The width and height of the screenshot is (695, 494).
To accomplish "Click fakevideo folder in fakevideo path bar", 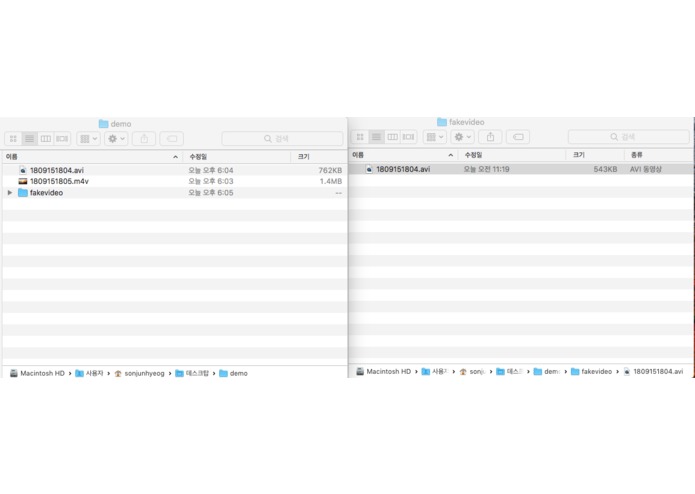I will coord(591,371).
